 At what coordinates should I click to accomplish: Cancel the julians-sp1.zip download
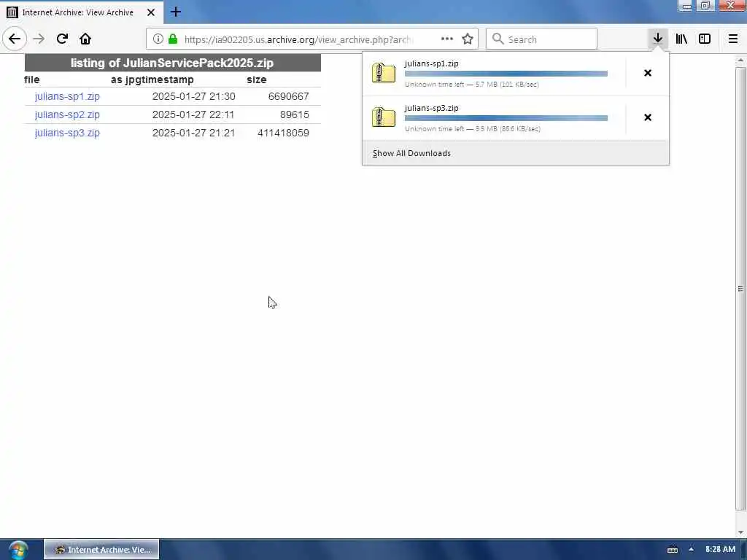tap(648, 73)
